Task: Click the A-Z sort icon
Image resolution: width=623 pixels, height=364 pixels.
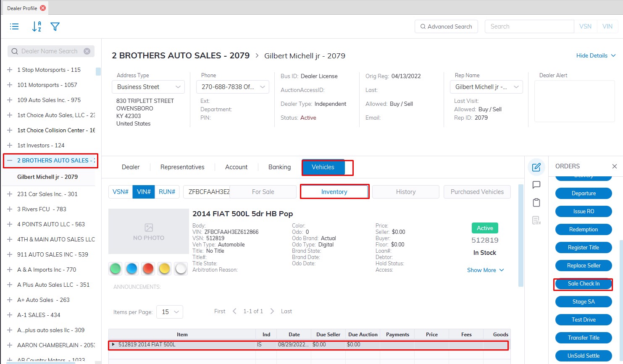Action: click(37, 26)
